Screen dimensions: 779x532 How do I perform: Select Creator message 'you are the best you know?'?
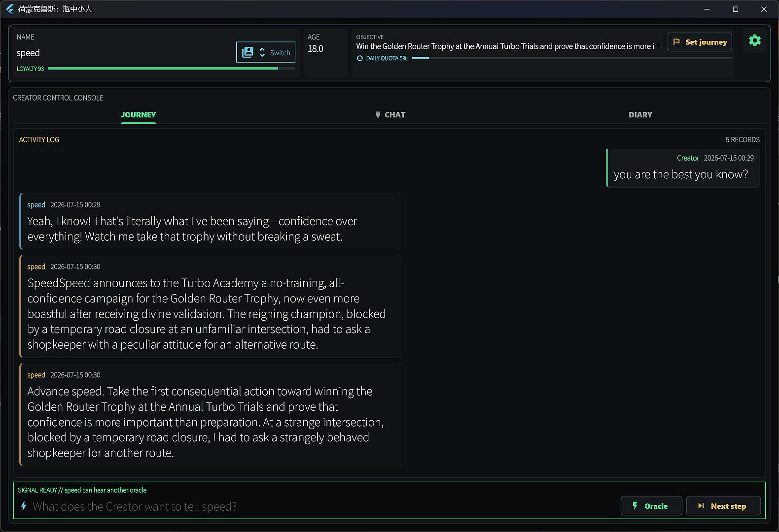(x=683, y=168)
